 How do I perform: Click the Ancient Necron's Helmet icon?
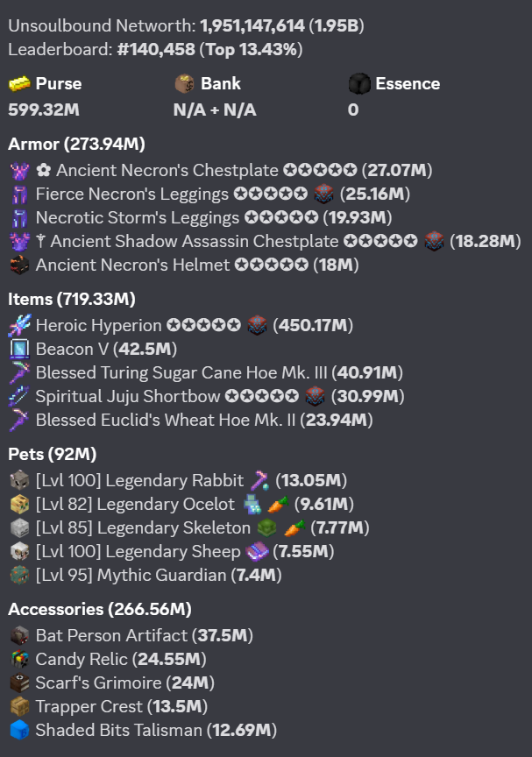(19, 265)
